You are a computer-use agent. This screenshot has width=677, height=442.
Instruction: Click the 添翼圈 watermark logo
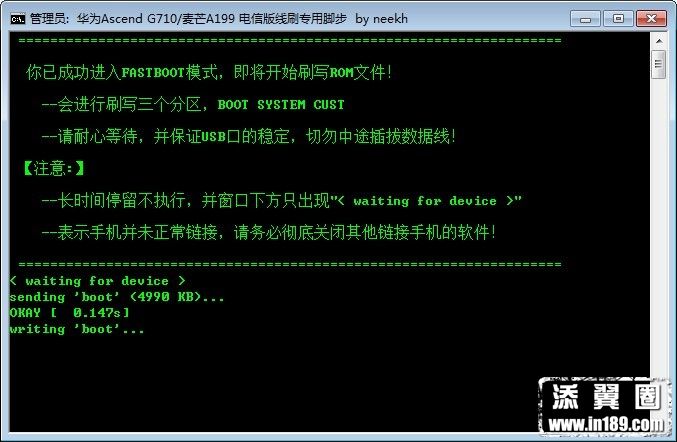tap(606, 396)
